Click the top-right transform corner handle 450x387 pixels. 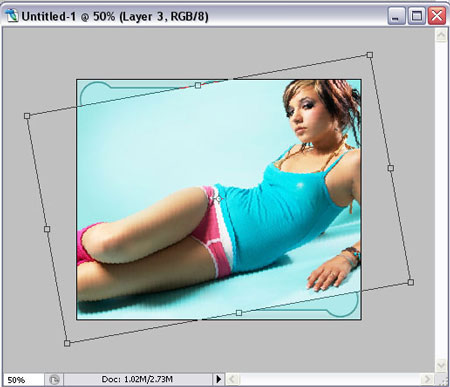[370, 55]
